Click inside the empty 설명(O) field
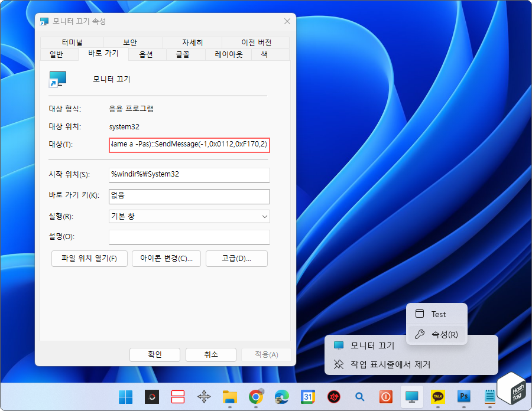 click(189, 237)
